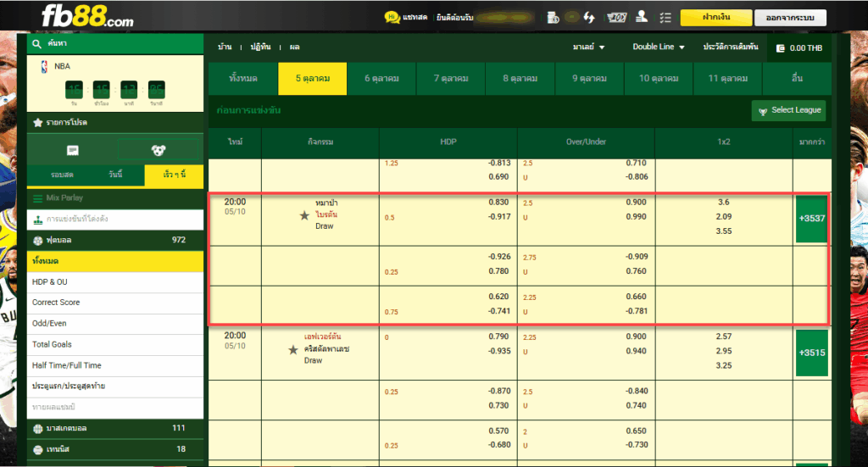Click the HDP odds 0.830 for หมาป่า
The height and width of the screenshot is (467, 868).
498,203
